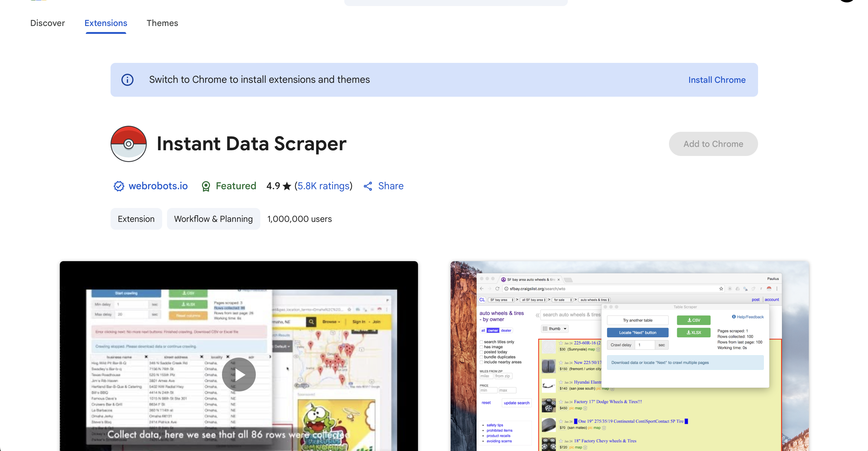This screenshot has width=868, height=451.
Task: Click the Share link text
Action: point(391,186)
